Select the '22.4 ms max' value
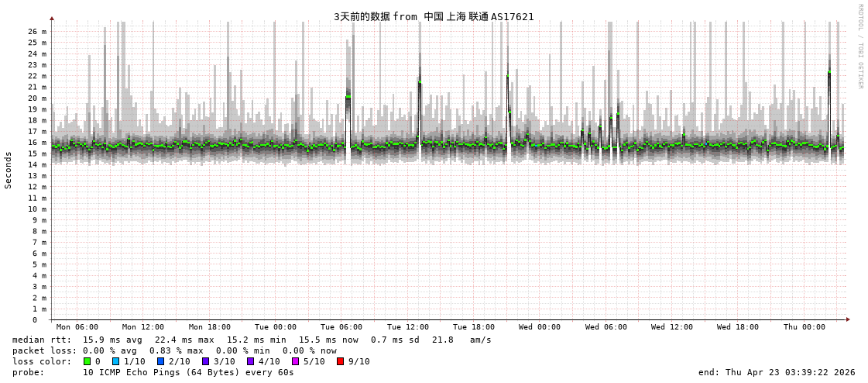 184,340
